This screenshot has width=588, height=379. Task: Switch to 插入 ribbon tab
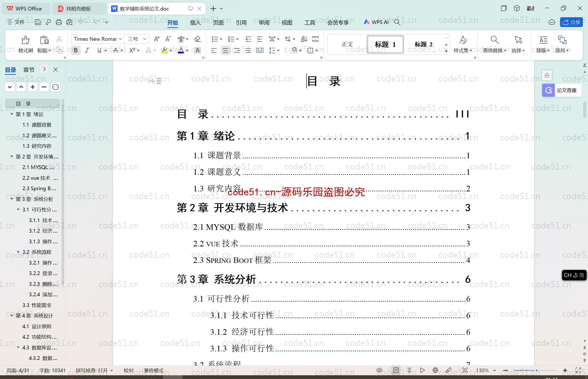coord(195,22)
